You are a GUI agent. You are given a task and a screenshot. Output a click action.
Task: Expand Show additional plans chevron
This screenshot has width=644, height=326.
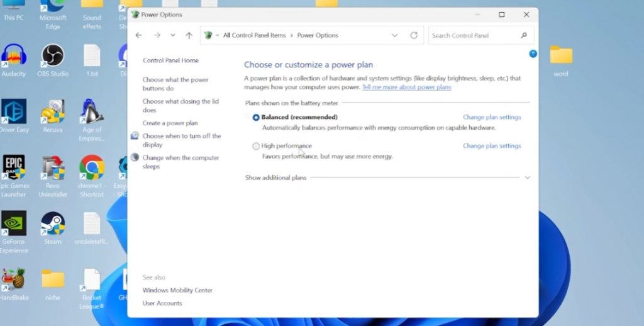coord(528,177)
